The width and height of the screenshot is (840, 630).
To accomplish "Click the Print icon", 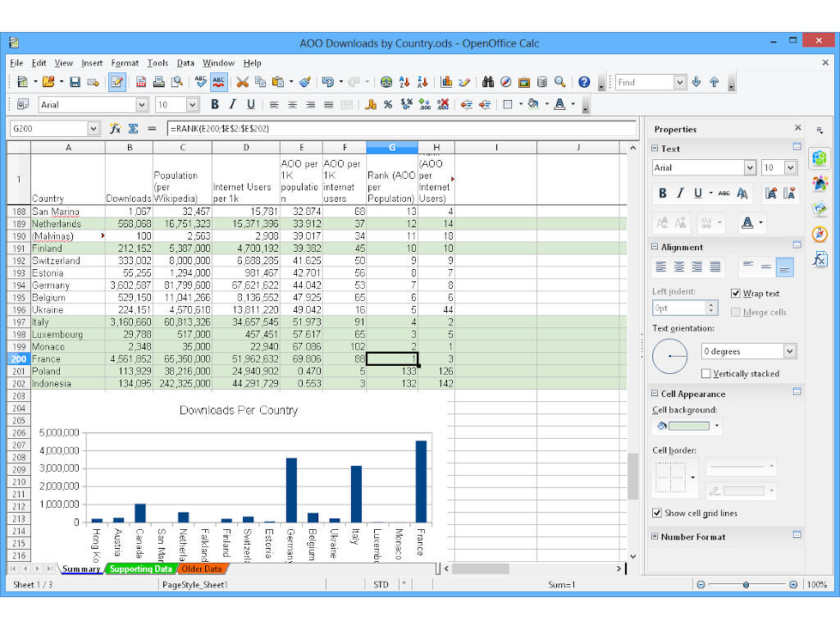I will pos(158,82).
